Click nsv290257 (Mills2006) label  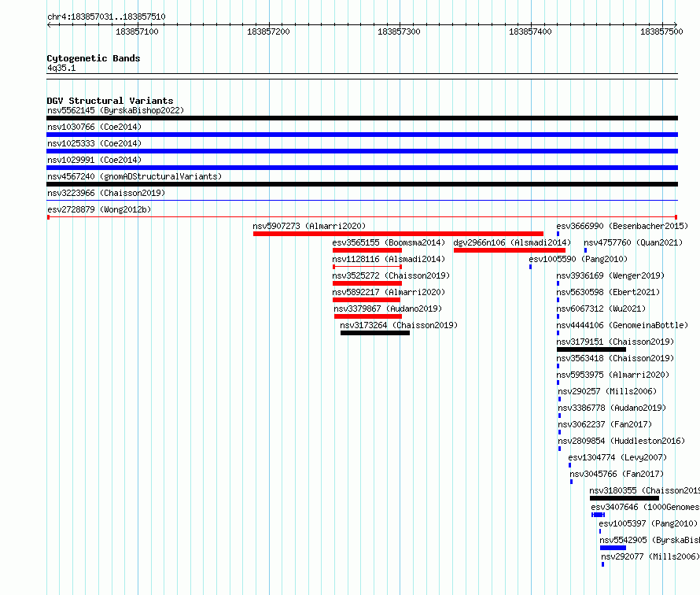pos(607,391)
